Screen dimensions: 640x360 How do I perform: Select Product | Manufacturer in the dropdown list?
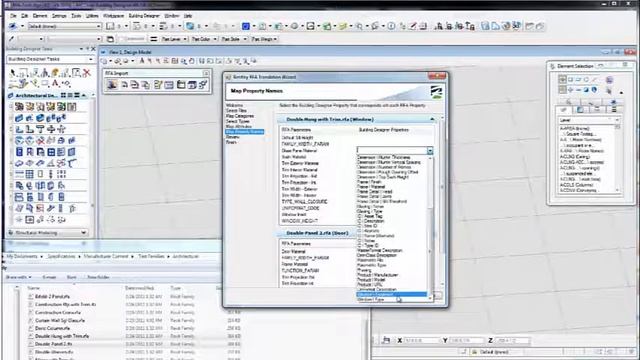tap(377, 275)
